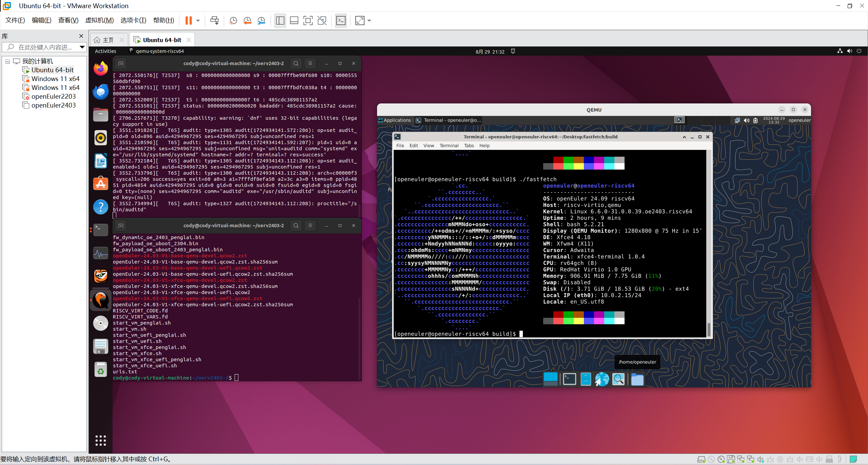Toggle the Unity mode toolbar button
The image size is (868, 465).
[x=322, y=21]
